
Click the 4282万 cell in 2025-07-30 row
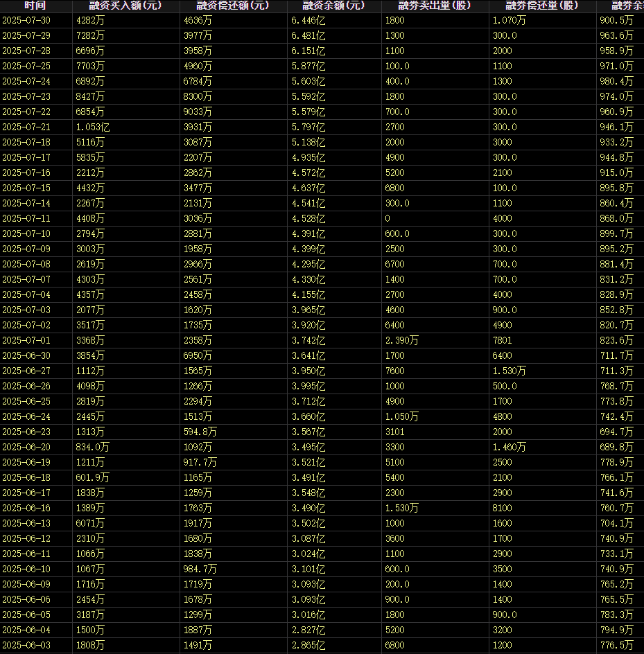(x=90, y=21)
